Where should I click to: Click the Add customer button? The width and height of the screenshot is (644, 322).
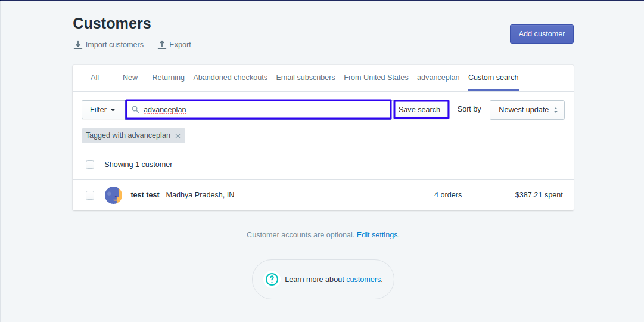(x=542, y=34)
